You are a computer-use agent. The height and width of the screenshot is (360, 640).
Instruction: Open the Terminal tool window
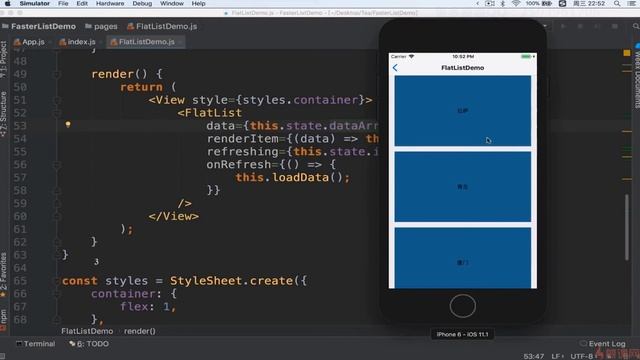pyautogui.click(x=36, y=344)
